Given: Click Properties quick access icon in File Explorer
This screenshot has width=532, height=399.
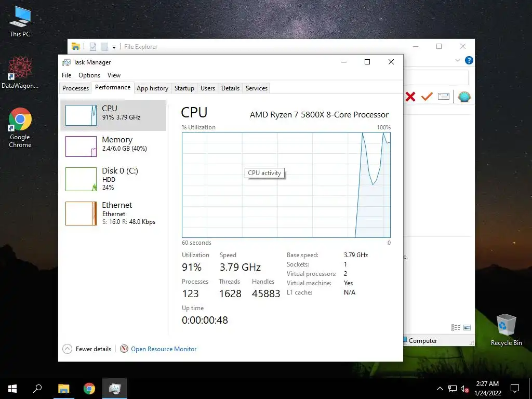Looking at the screenshot, I should [x=93, y=46].
